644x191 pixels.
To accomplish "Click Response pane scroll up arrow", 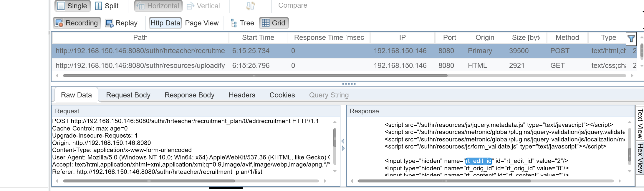I will (630, 122).
